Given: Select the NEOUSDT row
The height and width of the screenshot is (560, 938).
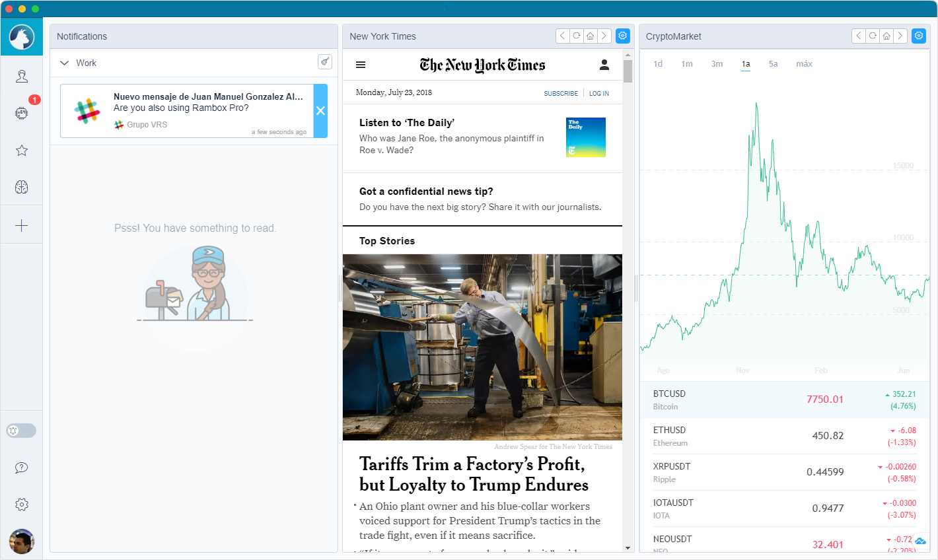Looking at the screenshot, I should pyautogui.click(x=784, y=540).
